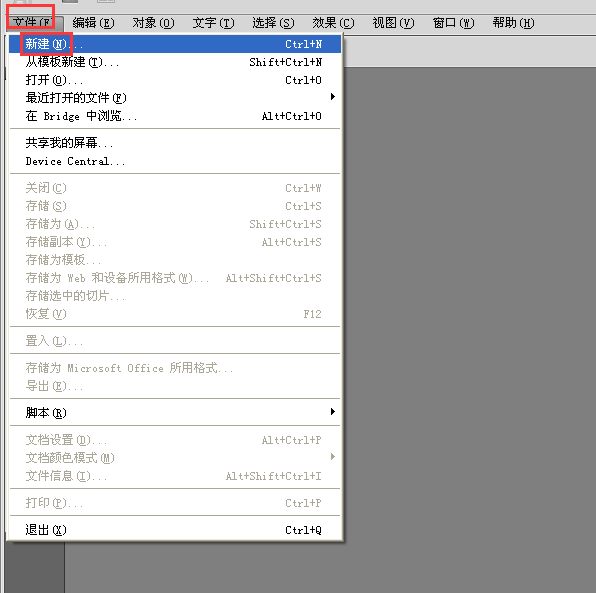Click 存储为 Microsoft Office 所用格式... entry

coord(175,368)
